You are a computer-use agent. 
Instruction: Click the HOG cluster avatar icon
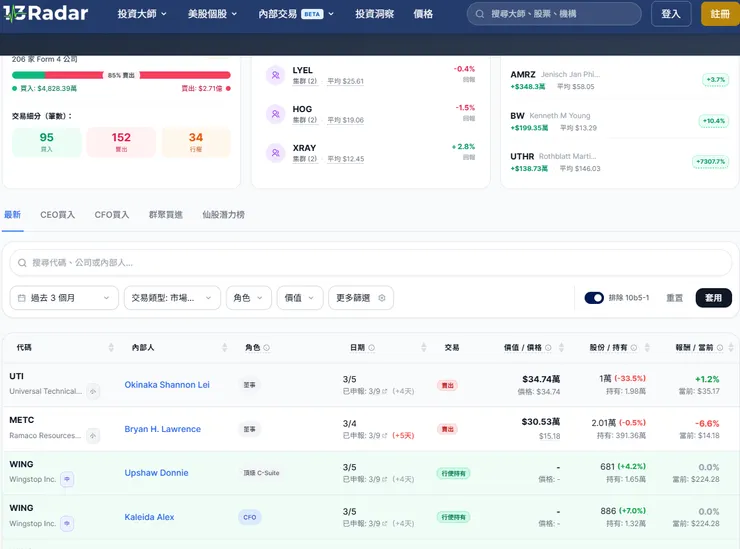[x=276, y=114]
